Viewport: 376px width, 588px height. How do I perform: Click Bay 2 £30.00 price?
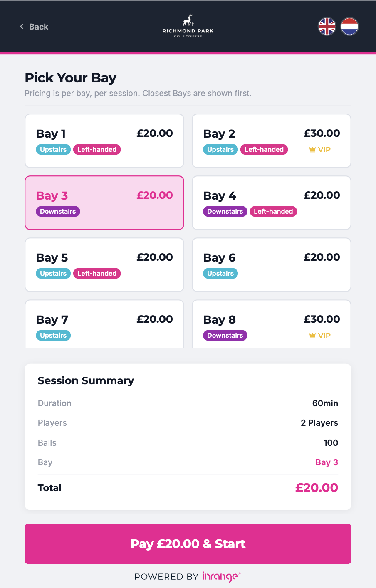[322, 133]
